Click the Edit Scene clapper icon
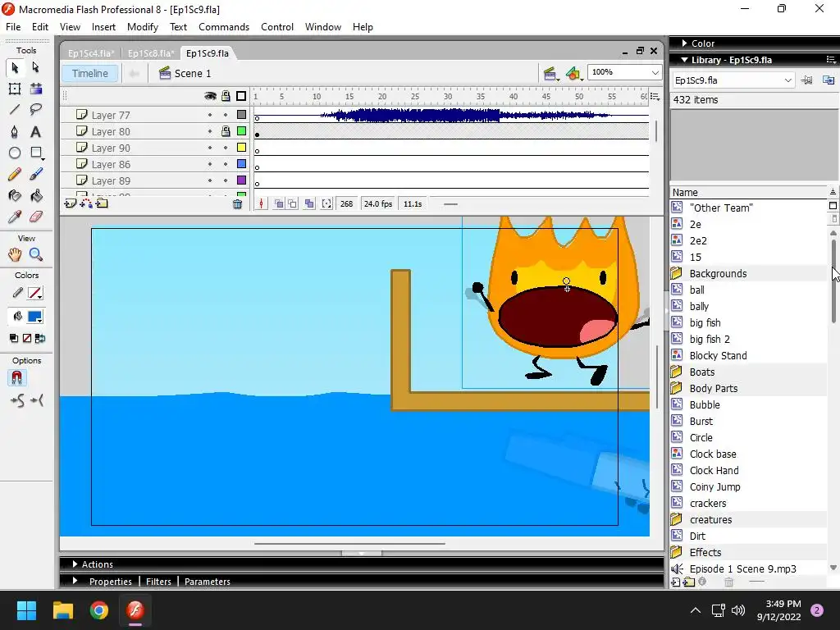Screen dimensions: 840x630 (550, 73)
